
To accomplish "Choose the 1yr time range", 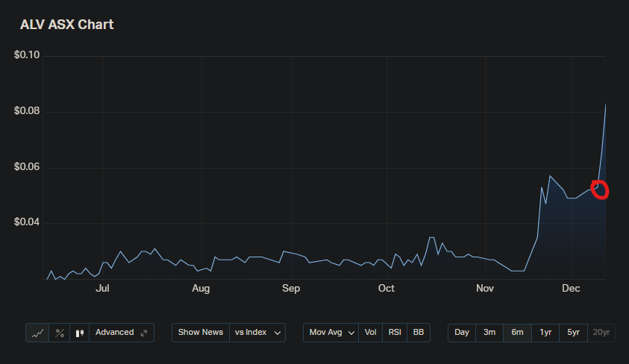I will [545, 333].
